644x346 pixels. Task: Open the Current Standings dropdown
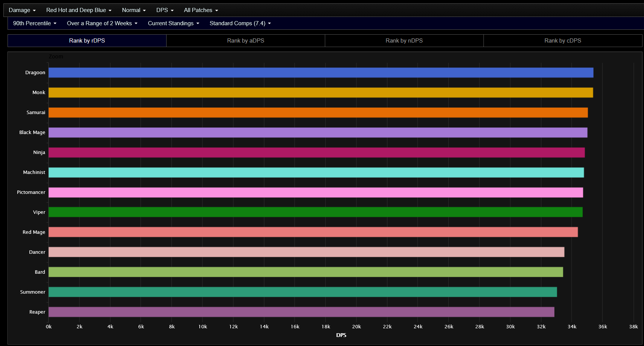pos(173,23)
